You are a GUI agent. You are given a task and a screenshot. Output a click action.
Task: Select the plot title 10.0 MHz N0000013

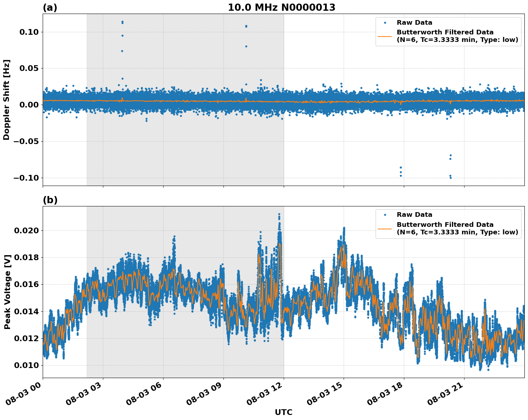[x=283, y=6]
